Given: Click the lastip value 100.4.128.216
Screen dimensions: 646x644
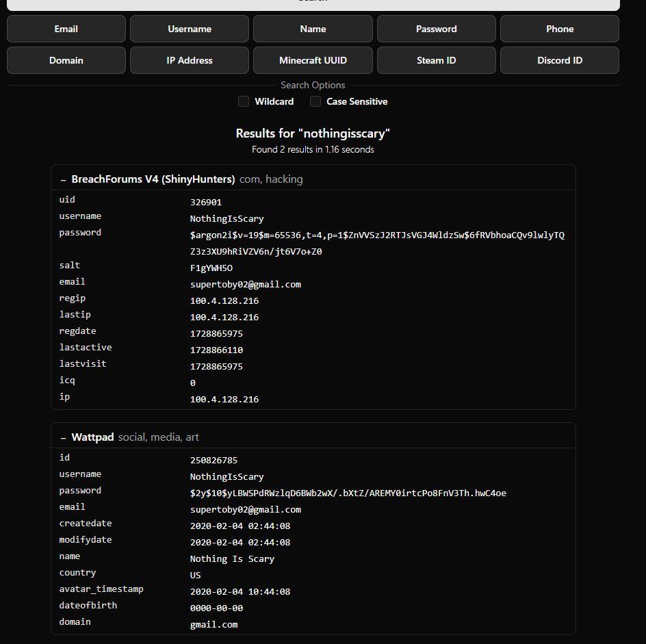Looking at the screenshot, I should coord(224,318).
